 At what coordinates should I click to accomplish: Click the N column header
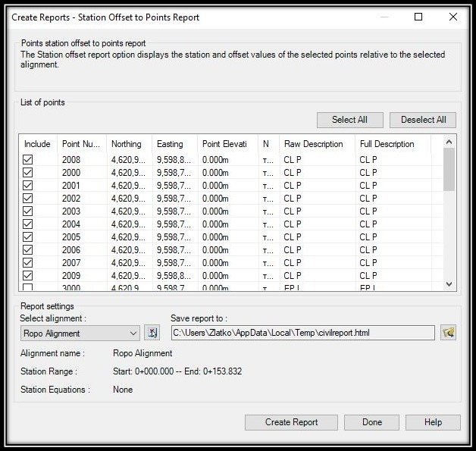point(268,144)
